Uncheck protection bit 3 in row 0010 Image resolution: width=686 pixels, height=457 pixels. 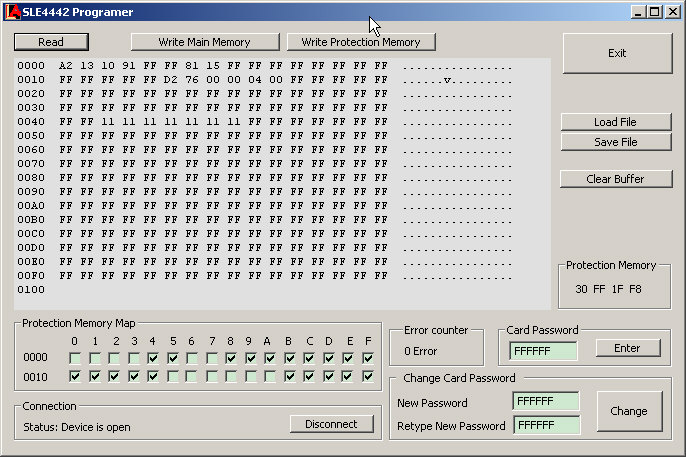click(x=134, y=376)
